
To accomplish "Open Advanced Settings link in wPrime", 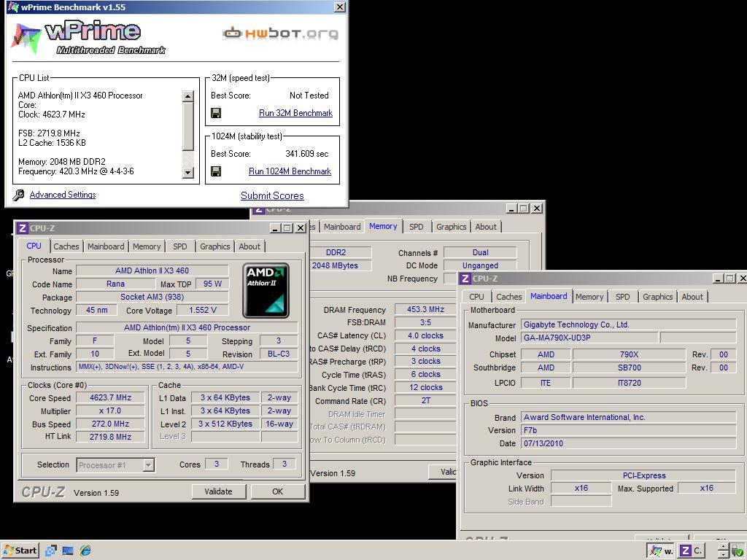I will (63, 194).
